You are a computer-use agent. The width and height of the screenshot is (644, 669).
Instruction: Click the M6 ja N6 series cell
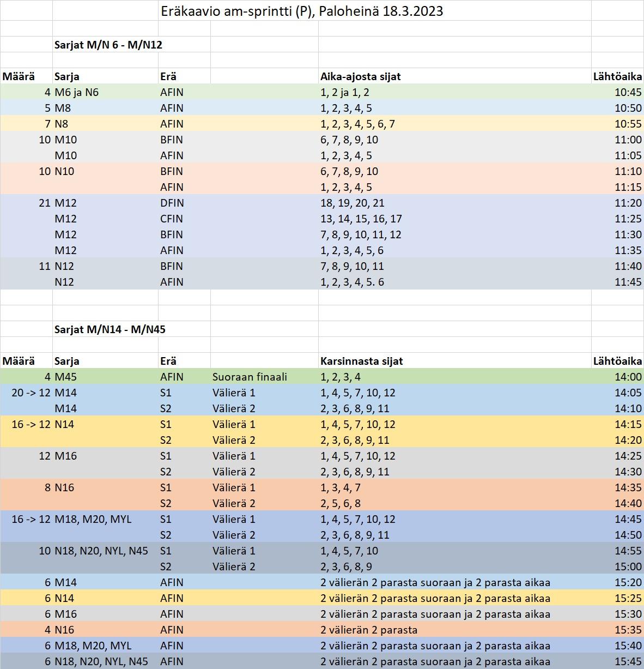[77, 92]
